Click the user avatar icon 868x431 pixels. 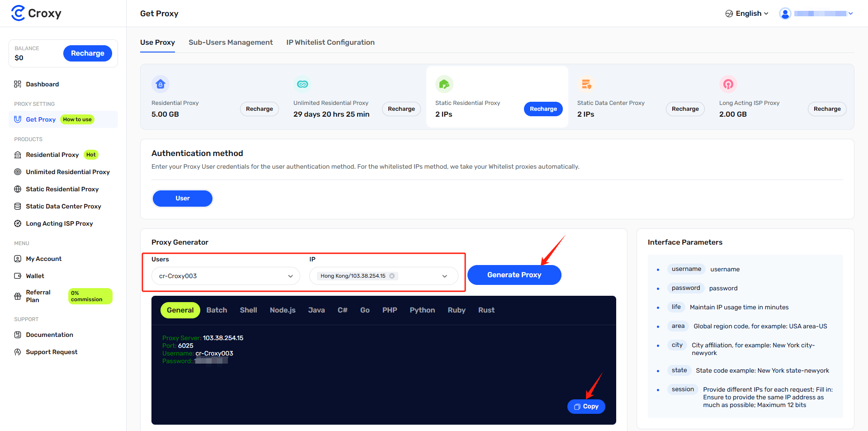click(785, 14)
